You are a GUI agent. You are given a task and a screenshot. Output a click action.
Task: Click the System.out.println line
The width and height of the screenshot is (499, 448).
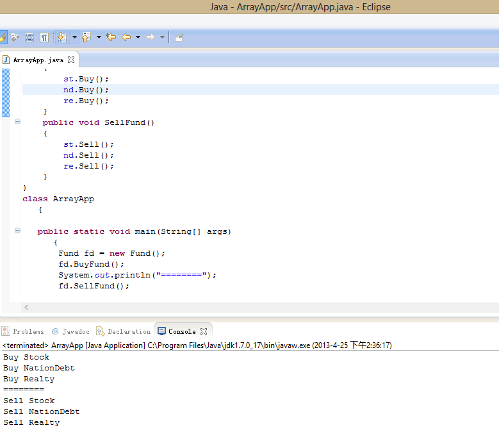coord(137,275)
